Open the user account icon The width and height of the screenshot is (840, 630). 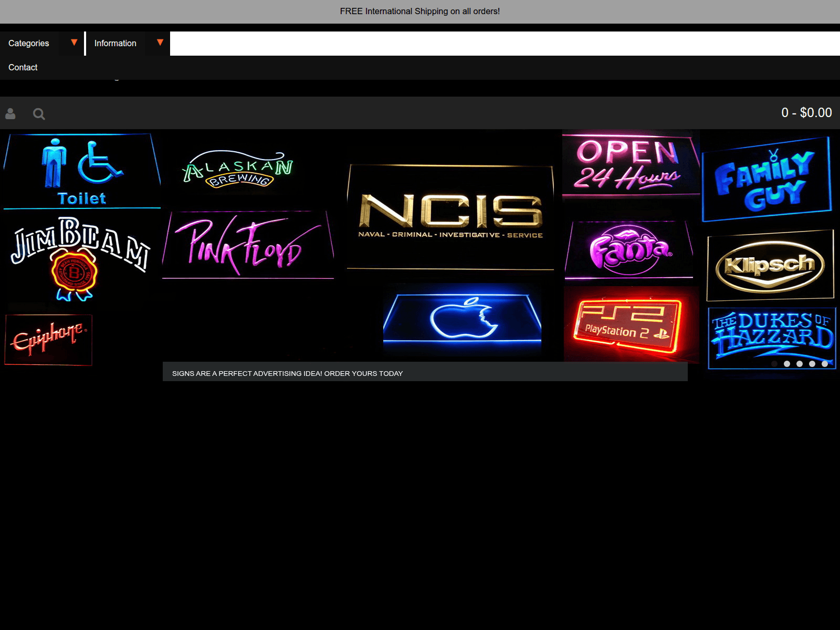pyautogui.click(x=10, y=113)
